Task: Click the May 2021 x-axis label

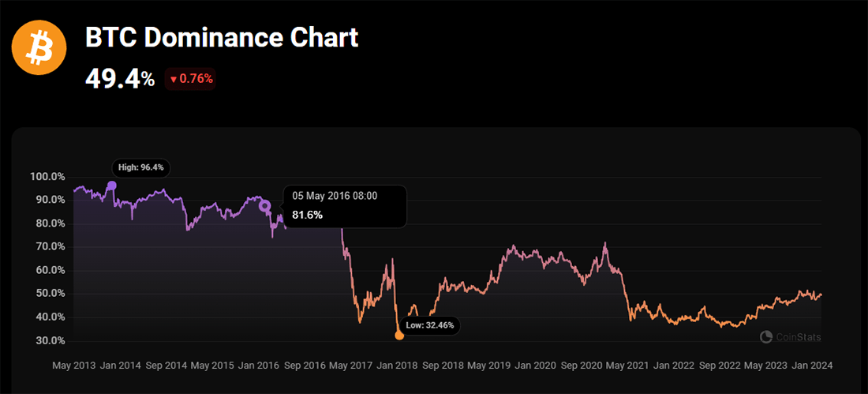Action: coord(627,366)
